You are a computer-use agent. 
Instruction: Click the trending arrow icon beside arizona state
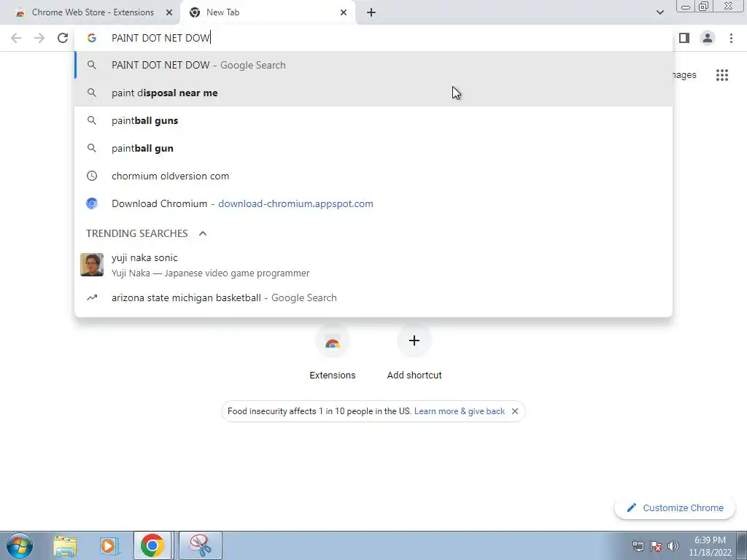pyautogui.click(x=92, y=297)
